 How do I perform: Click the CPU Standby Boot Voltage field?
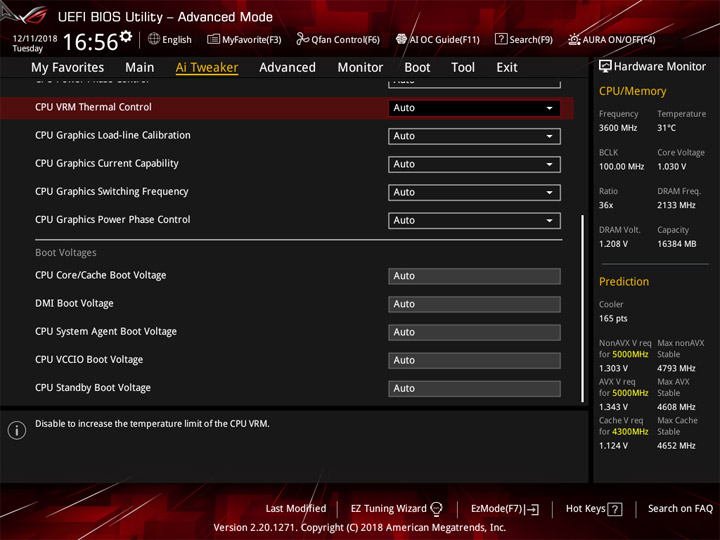(474, 388)
